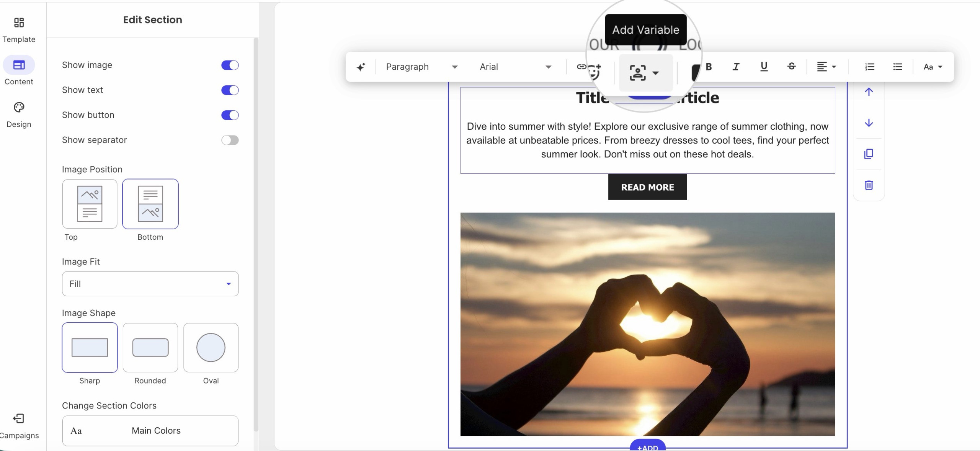This screenshot has width=980, height=451.
Task: Click the article title heading
Action: pyautogui.click(x=647, y=98)
